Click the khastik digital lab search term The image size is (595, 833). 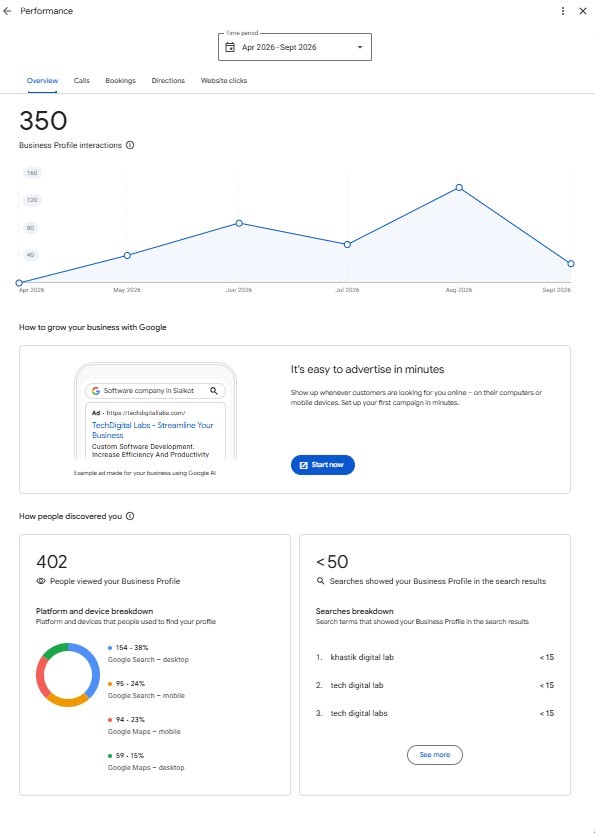click(x=362, y=658)
